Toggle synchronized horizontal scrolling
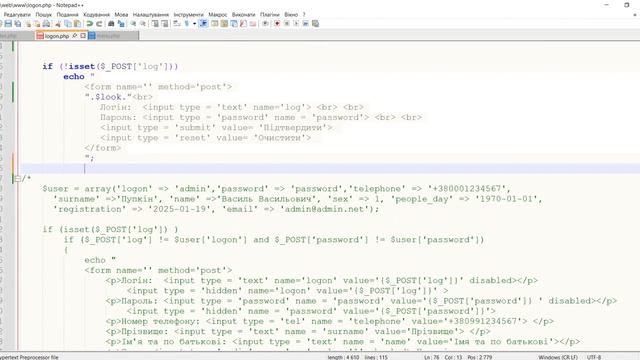Image resolution: width=640 pixels, height=360 pixels. (165, 24)
